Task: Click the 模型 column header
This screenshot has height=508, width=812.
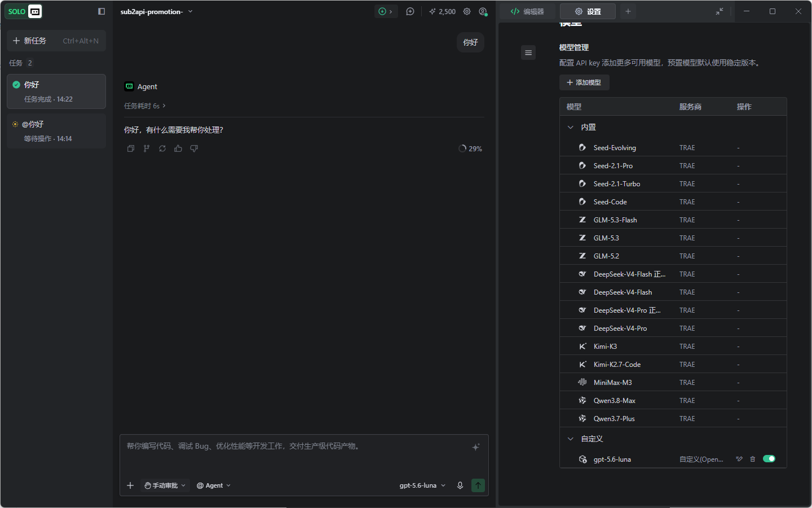Action: (574, 107)
